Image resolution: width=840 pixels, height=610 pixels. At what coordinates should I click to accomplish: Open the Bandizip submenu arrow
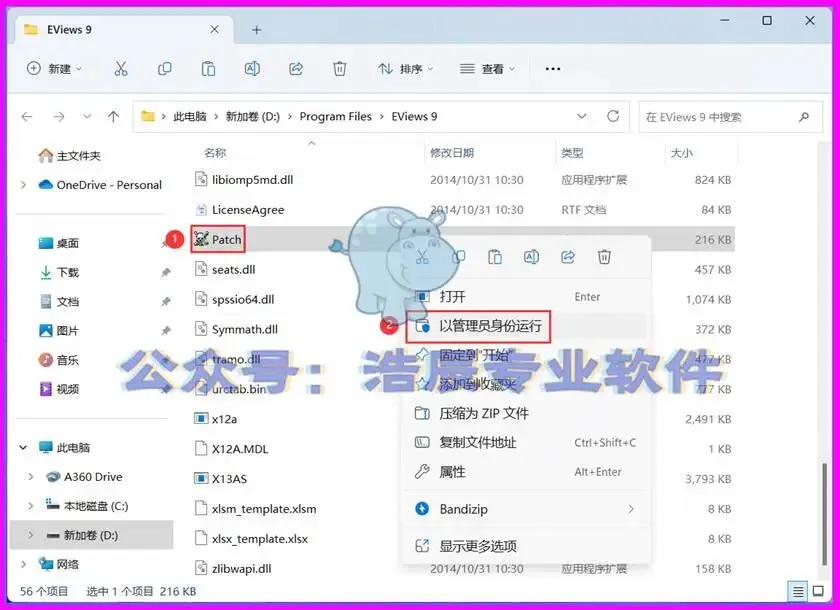[x=631, y=509]
